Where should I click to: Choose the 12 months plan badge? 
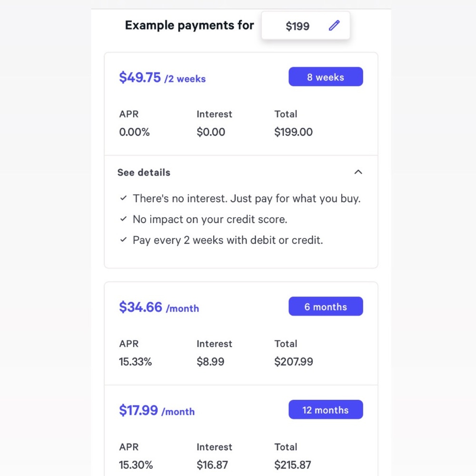pyautogui.click(x=326, y=409)
